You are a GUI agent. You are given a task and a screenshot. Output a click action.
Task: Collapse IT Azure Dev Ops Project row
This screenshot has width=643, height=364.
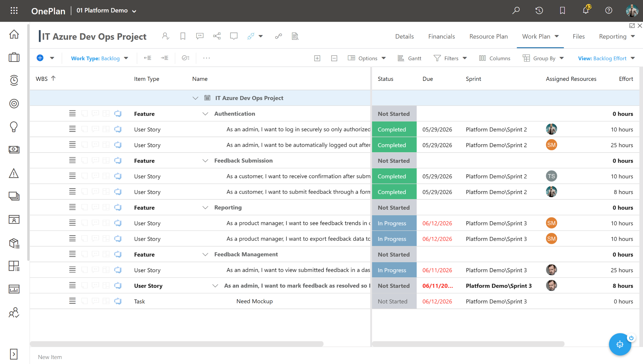click(195, 98)
